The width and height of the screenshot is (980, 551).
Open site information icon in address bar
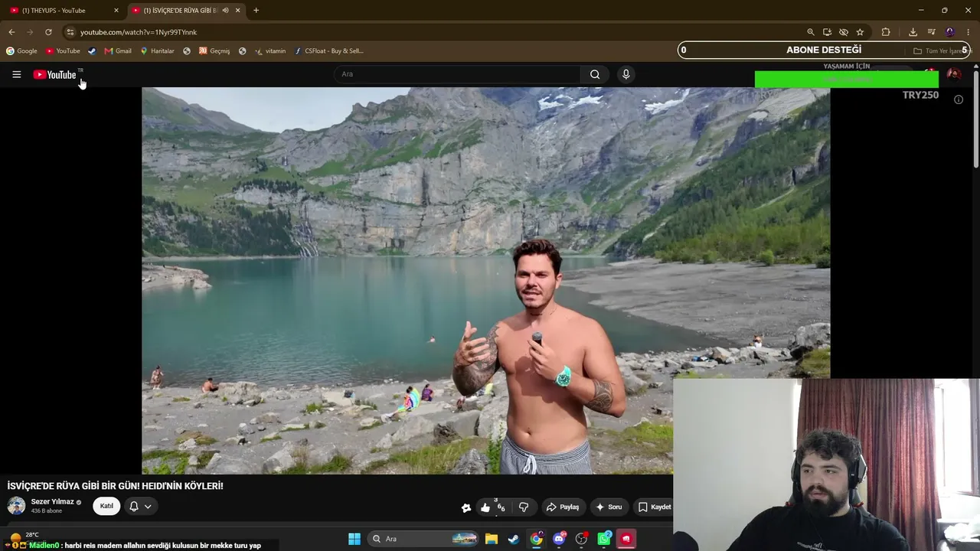tap(70, 32)
